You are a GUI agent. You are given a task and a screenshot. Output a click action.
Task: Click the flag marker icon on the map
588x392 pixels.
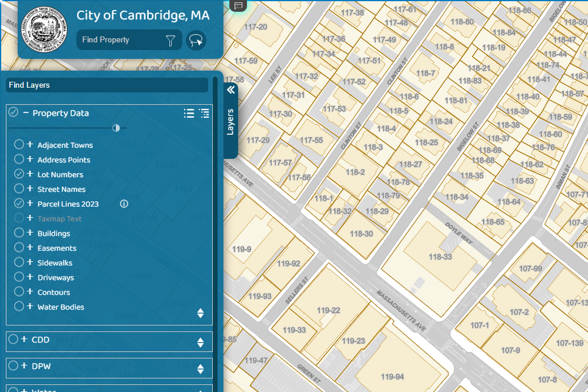click(x=238, y=5)
